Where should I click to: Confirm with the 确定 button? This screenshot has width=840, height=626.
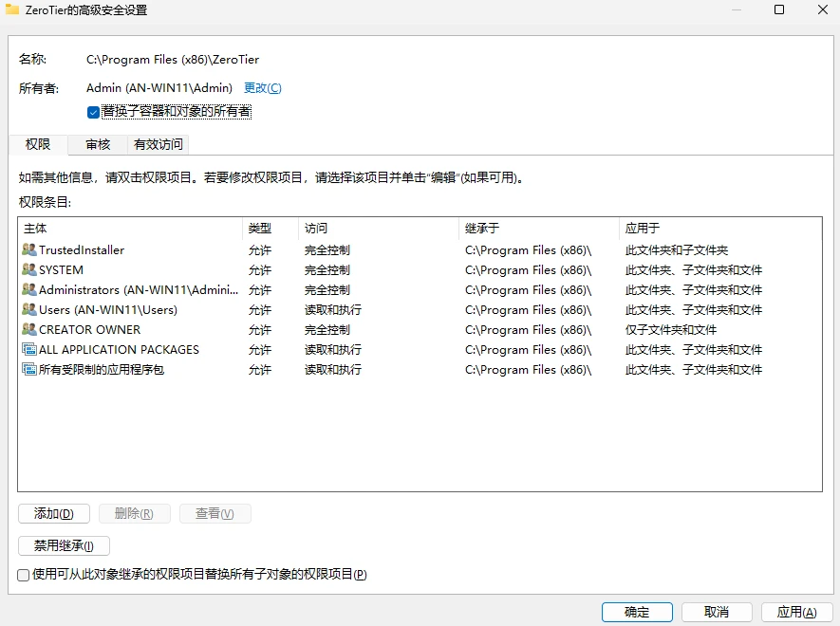point(637,613)
